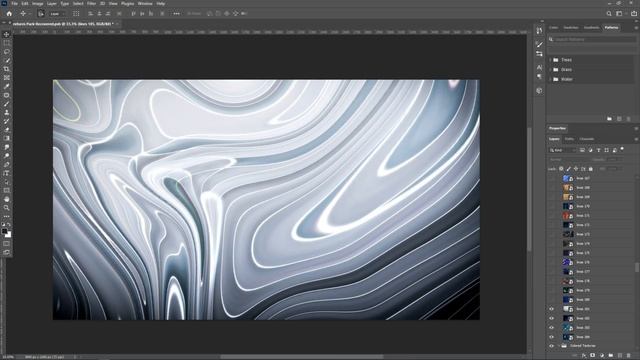
Task: Switch to the Paths tab
Action: (x=569, y=139)
